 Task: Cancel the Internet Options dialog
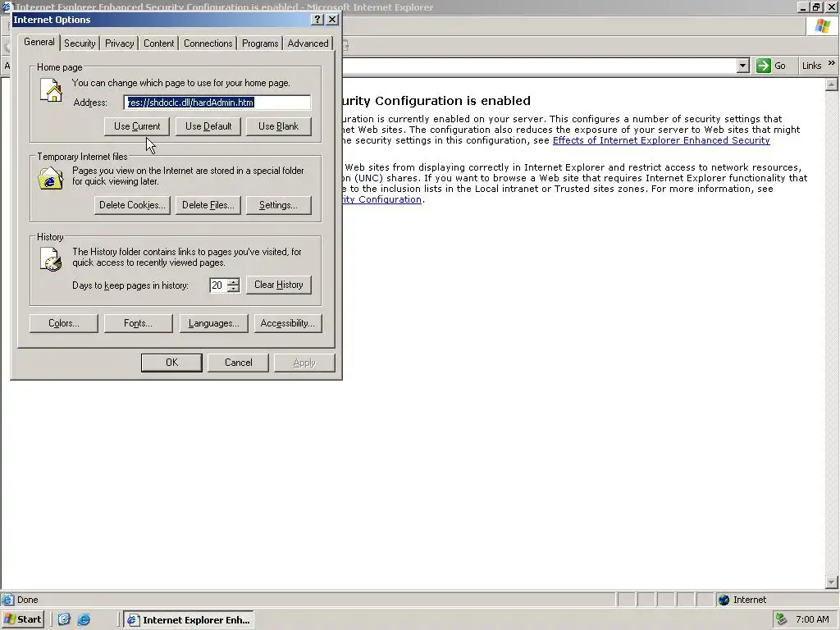[239, 363]
